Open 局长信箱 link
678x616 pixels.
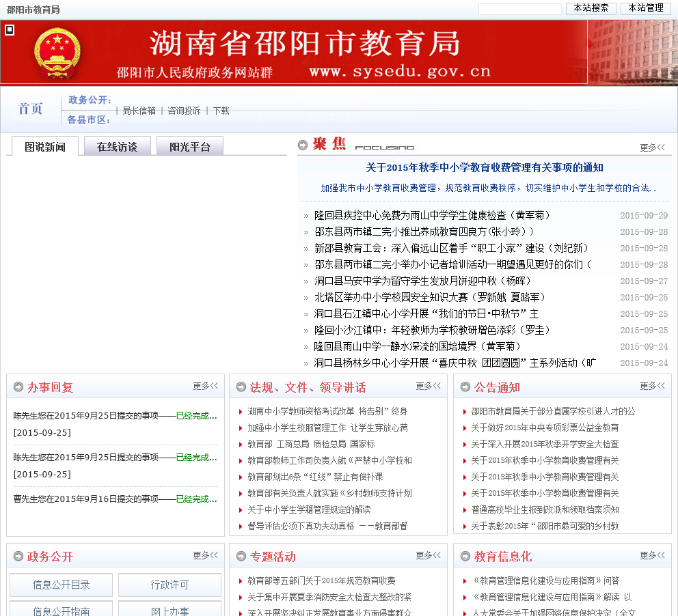(x=139, y=111)
